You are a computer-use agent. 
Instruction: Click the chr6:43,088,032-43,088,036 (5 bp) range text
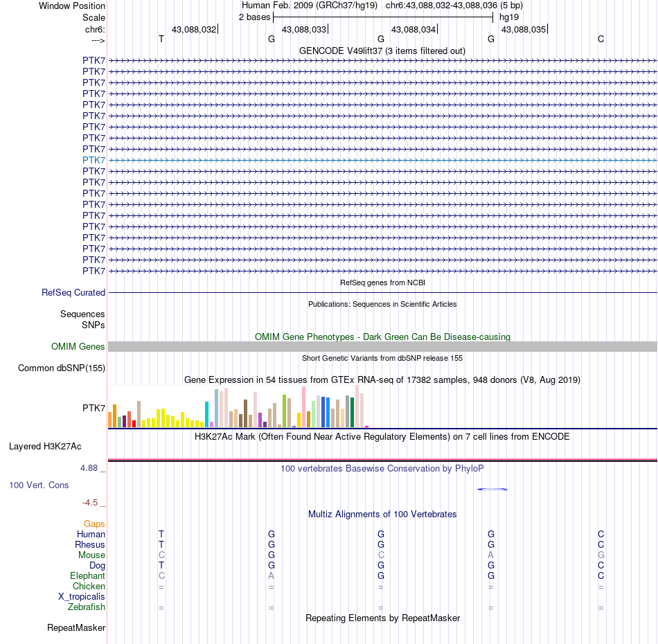[x=454, y=6]
